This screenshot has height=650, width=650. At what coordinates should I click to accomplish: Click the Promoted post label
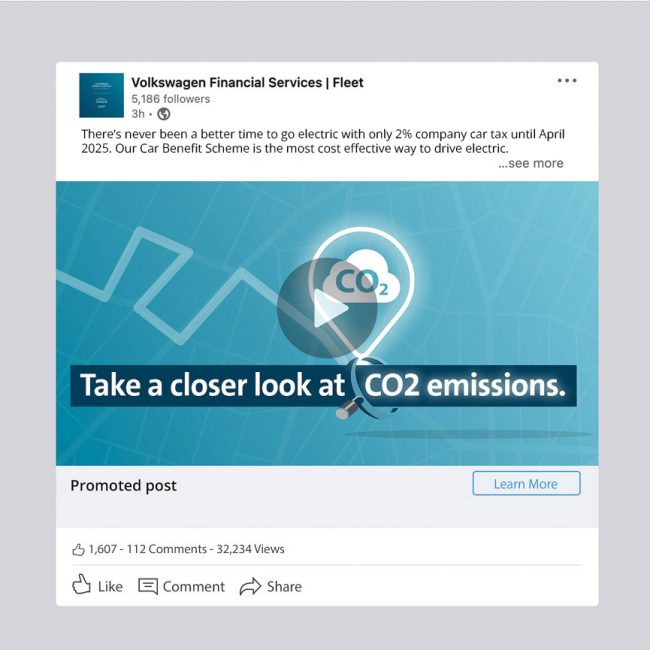tap(123, 485)
